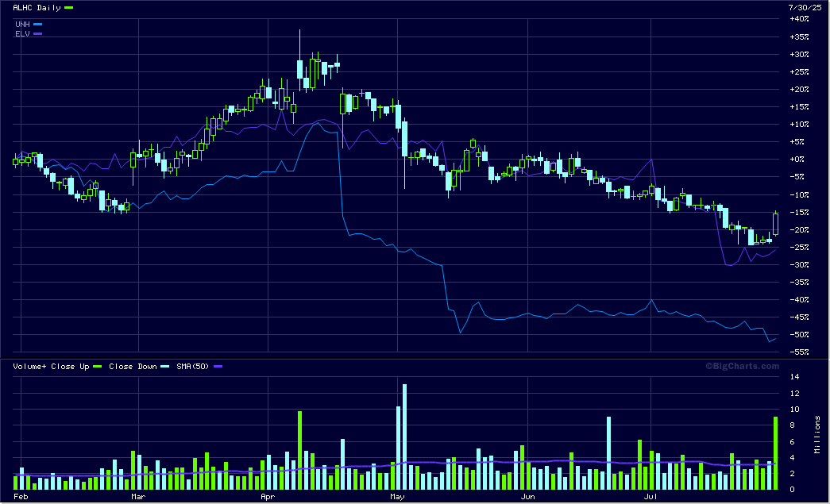Click the 'ALHC Daily' chart title
This screenshot has height=504, width=830.
pyautogui.click(x=37, y=7)
